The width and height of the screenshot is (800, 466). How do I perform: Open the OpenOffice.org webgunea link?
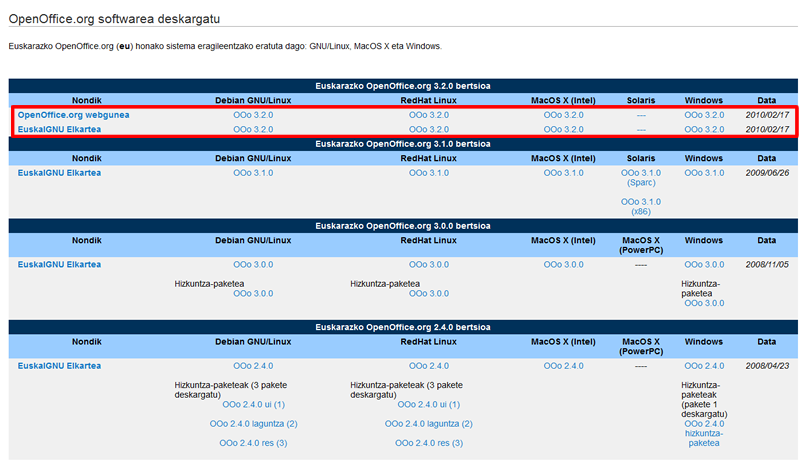73,115
